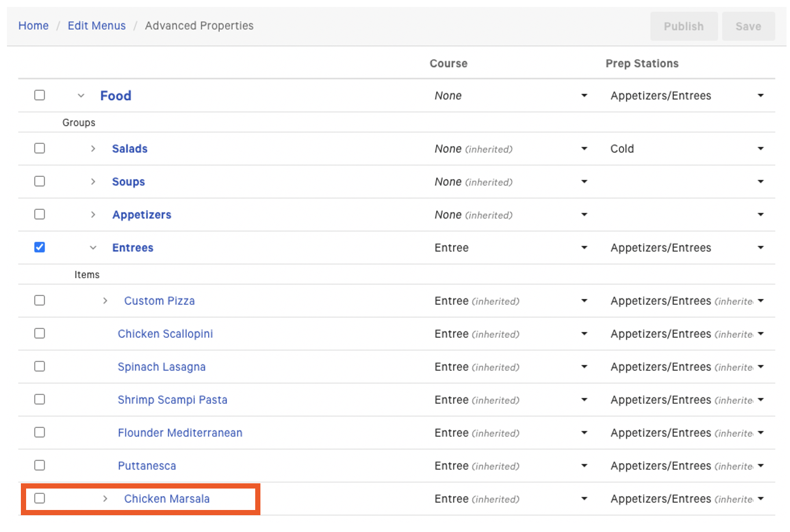The width and height of the screenshot is (790, 532).
Task: Expand the Salads group
Action: coord(93,148)
